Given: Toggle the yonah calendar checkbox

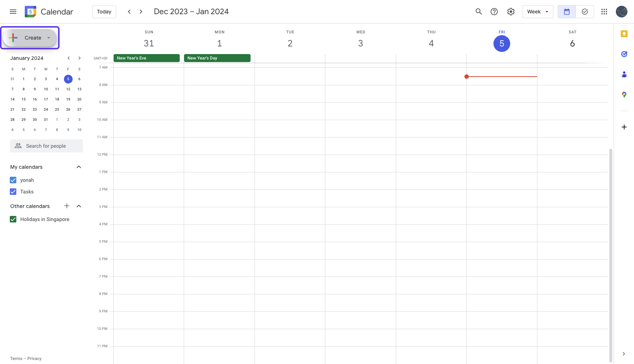Looking at the screenshot, I should 13,180.
